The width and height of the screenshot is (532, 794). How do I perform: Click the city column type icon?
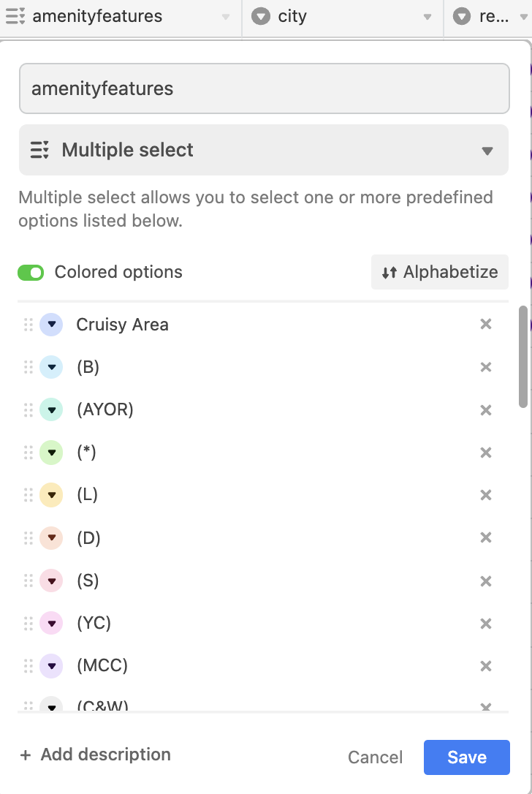click(x=261, y=16)
